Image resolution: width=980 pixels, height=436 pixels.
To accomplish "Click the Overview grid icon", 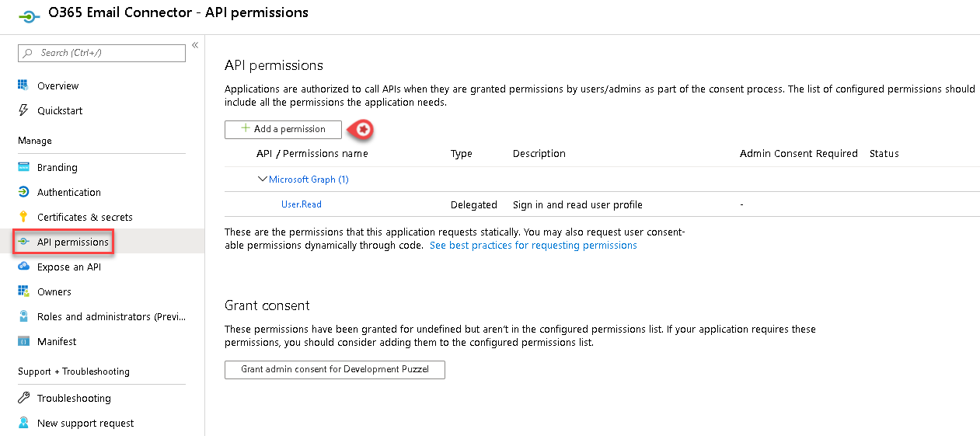I will click(x=23, y=85).
